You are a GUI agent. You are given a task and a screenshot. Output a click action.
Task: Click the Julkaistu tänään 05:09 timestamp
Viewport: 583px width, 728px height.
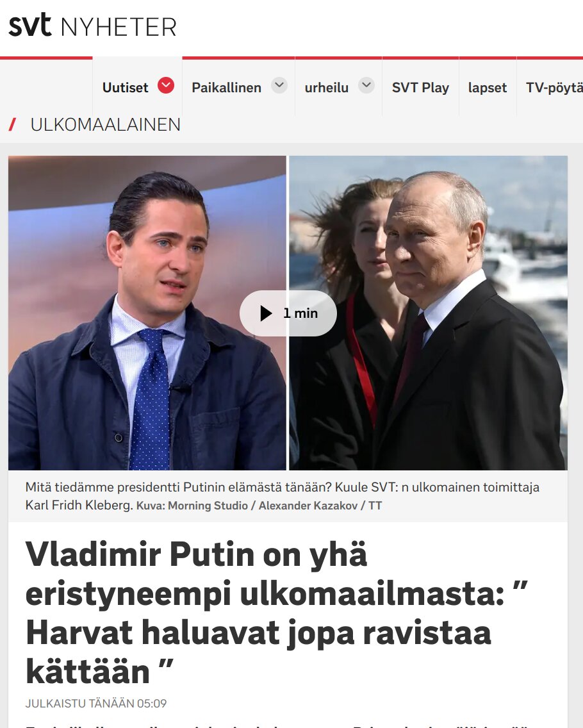pos(96,704)
